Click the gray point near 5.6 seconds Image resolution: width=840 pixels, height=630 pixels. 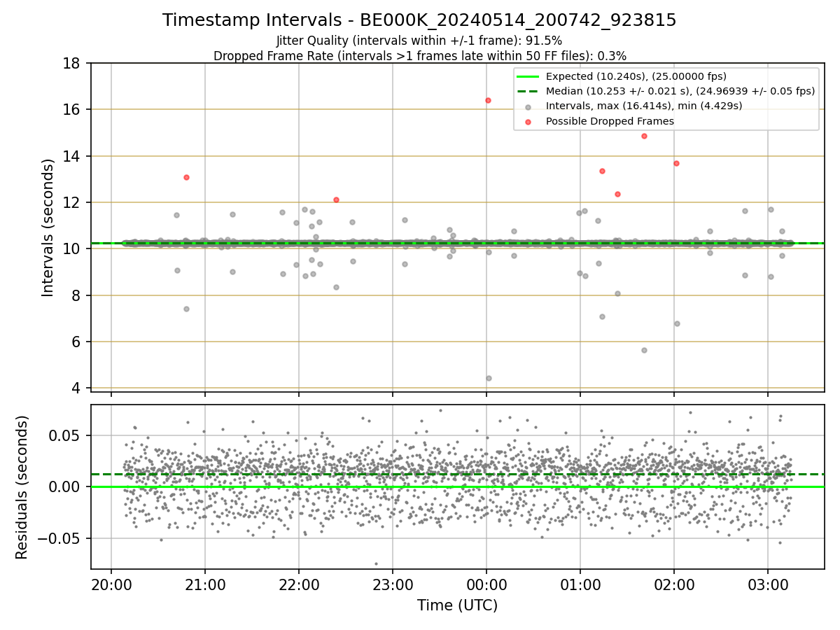tap(644, 350)
